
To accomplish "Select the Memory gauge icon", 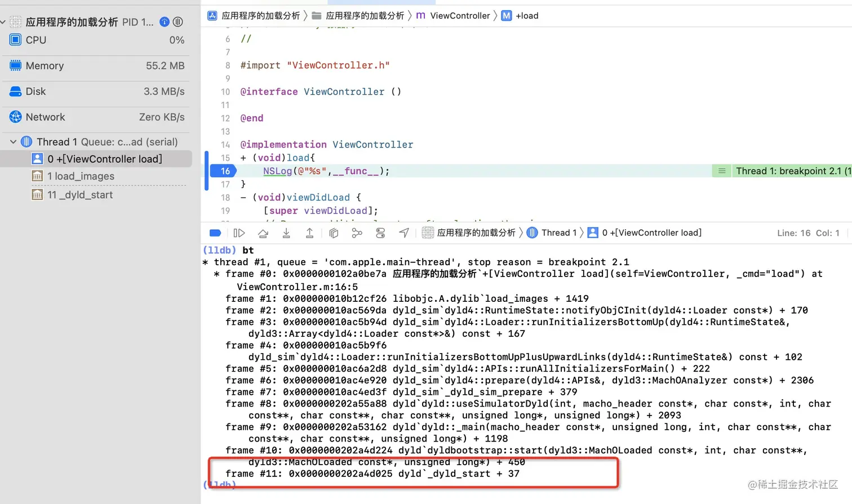I will coord(15,65).
